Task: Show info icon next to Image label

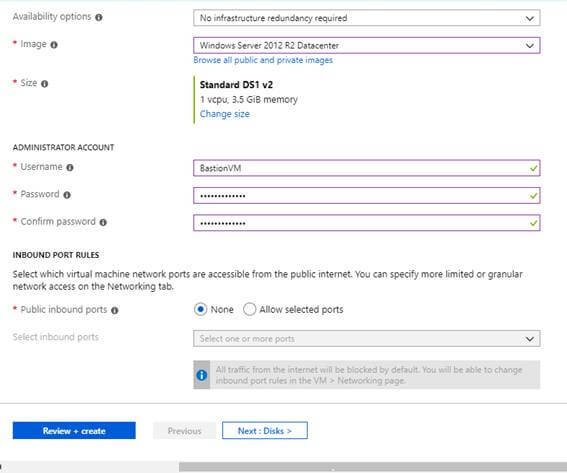Action: (x=54, y=45)
